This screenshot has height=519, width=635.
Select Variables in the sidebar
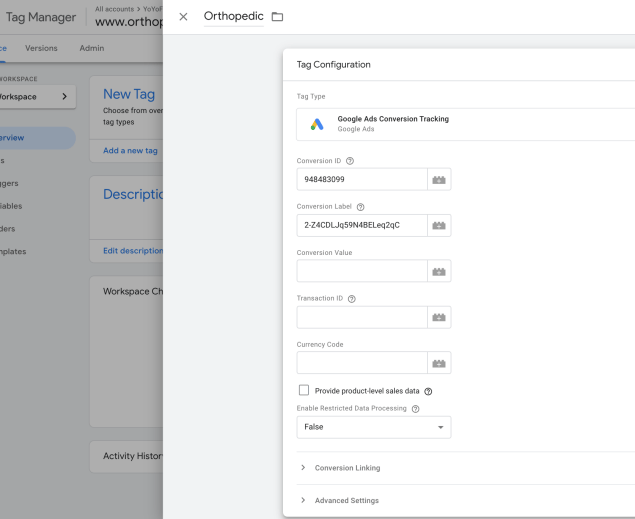tap(11, 206)
